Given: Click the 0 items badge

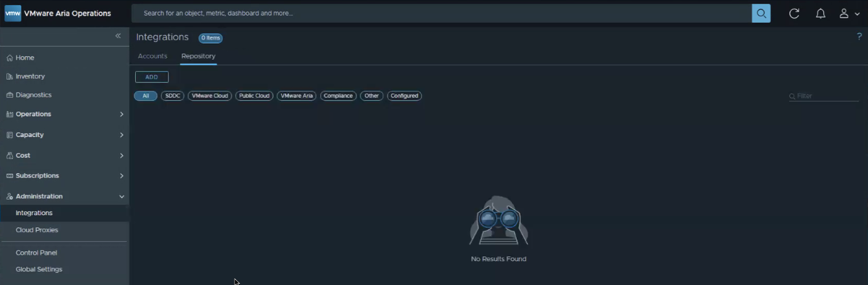Looking at the screenshot, I should (x=211, y=38).
